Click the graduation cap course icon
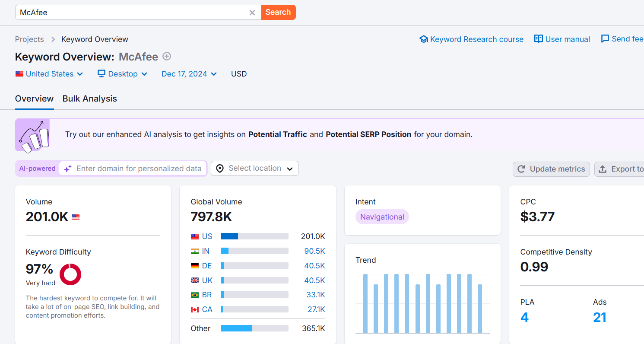644x344 pixels. 424,39
